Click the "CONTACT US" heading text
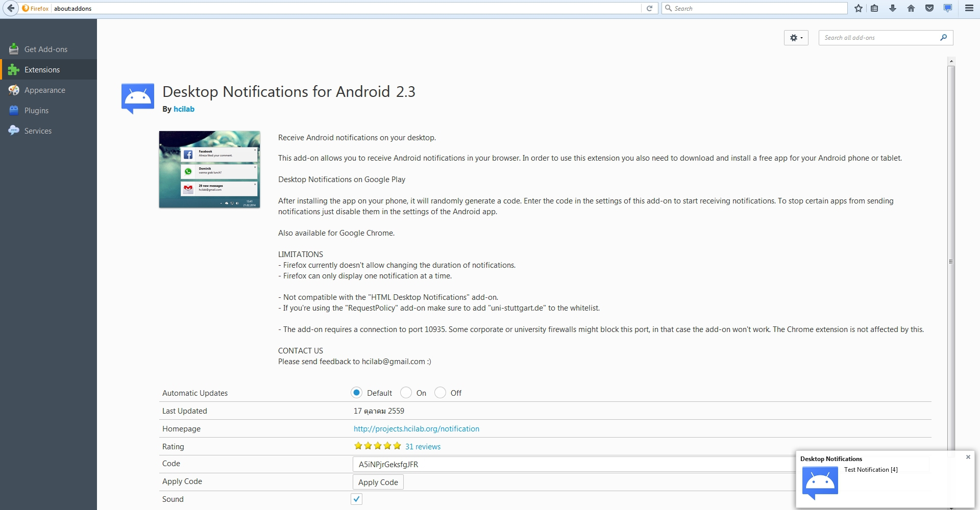Screen dimensions: 980x510 pyautogui.click(x=301, y=351)
